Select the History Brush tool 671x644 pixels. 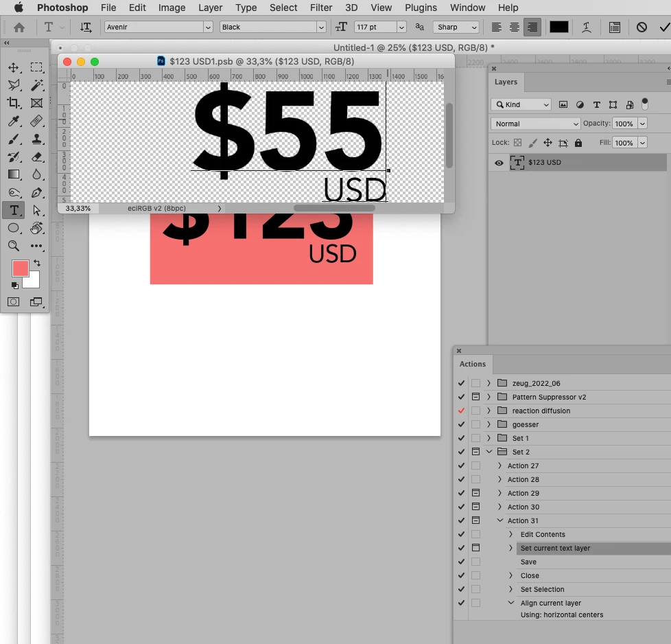[x=14, y=157]
